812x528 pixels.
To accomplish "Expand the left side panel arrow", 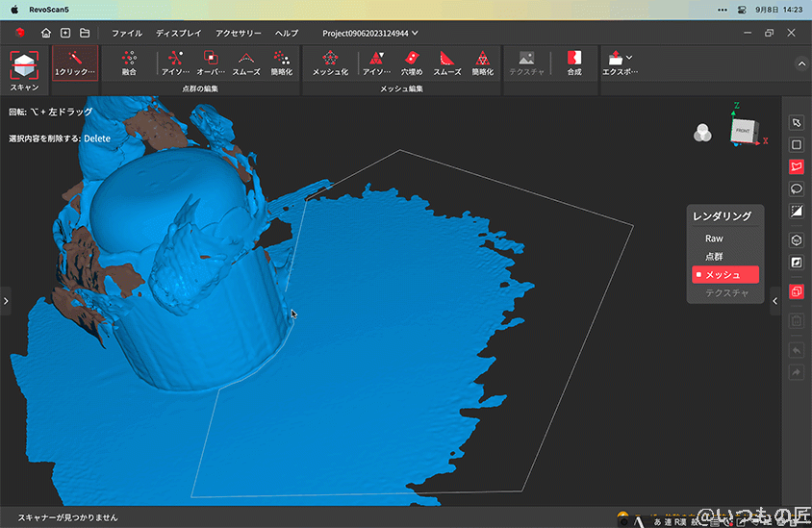I will 6,301.
